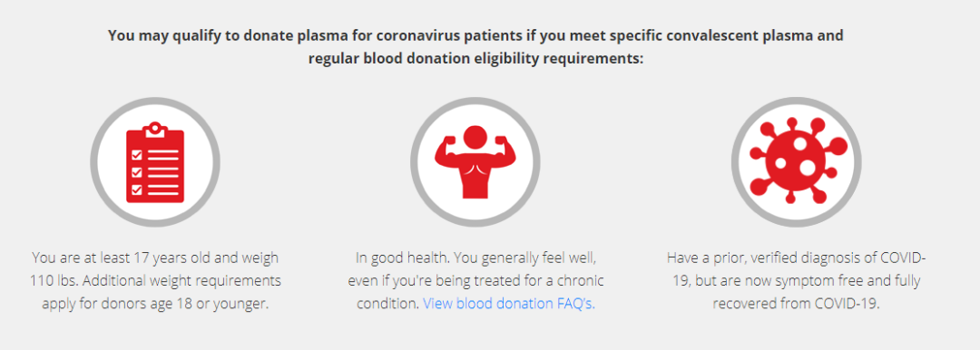This screenshot has width=980, height=350.
Task: Select the prior COVID-19 diagnosis paragraph
Action: [x=797, y=280]
